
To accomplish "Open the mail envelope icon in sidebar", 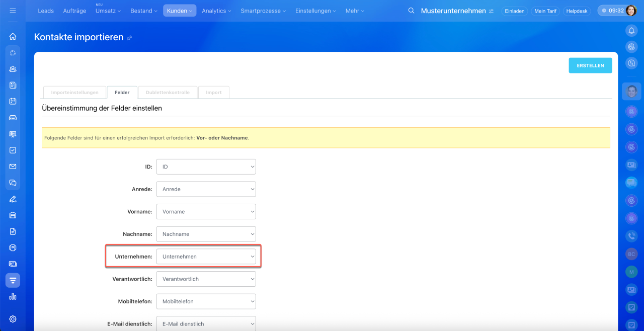I will click(x=13, y=167).
